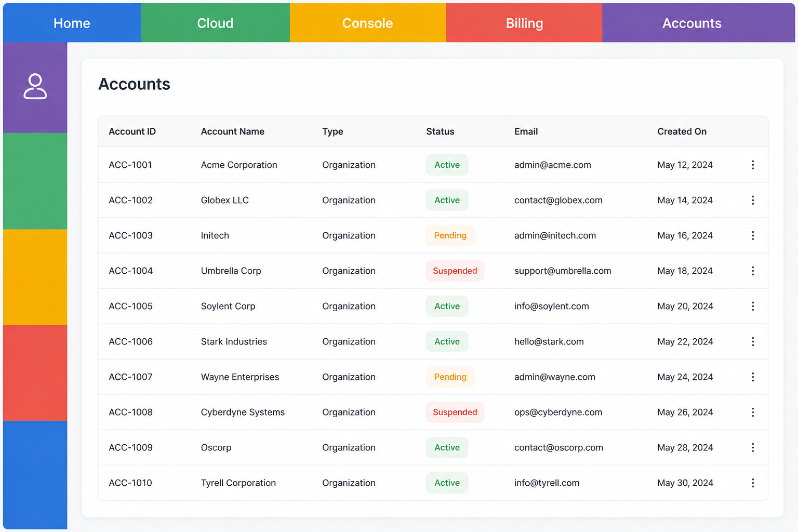This screenshot has height=532, width=798.
Task: Click the Account Name column header
Action: [233, 131]
